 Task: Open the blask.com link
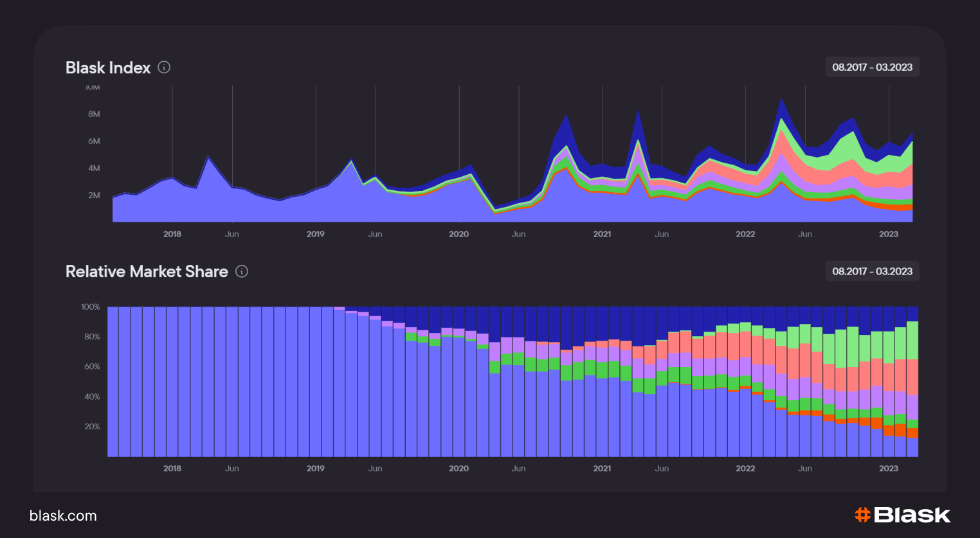pyautogui.click(x=63, y=516)
